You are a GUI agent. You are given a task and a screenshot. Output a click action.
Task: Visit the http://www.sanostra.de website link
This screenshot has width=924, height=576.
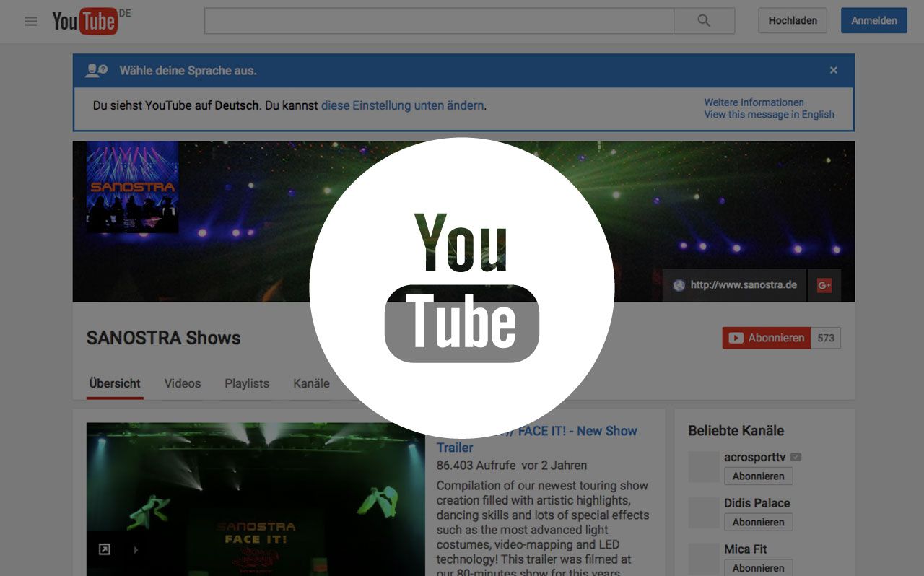(x=743, y=285)
